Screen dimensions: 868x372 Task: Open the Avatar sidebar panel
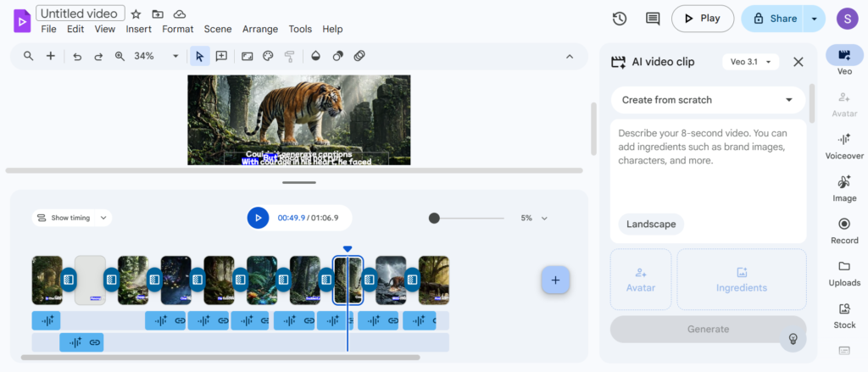844,104
